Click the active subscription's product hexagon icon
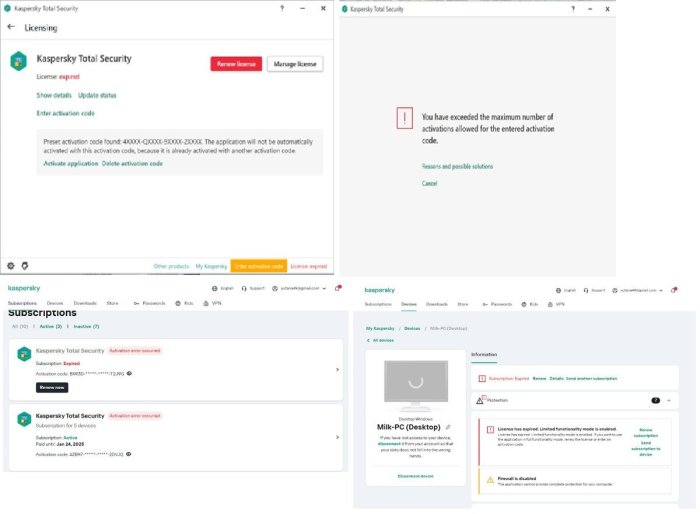 click(24, 419)
